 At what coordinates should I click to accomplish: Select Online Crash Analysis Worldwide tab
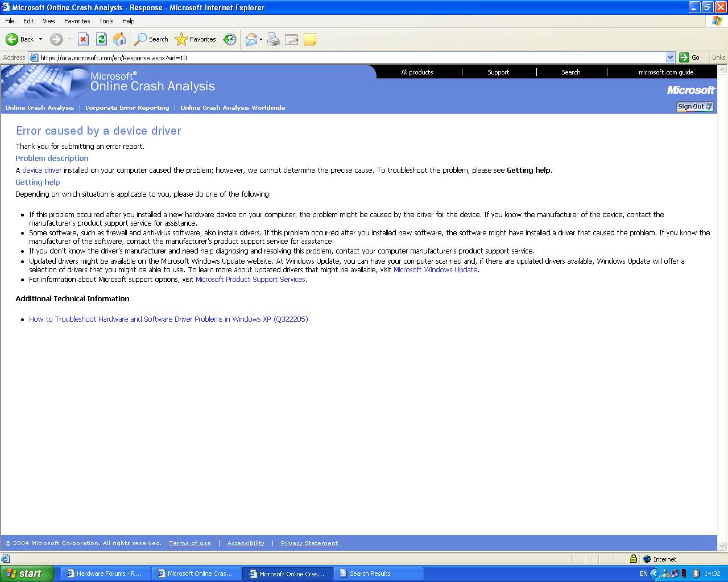233,107
